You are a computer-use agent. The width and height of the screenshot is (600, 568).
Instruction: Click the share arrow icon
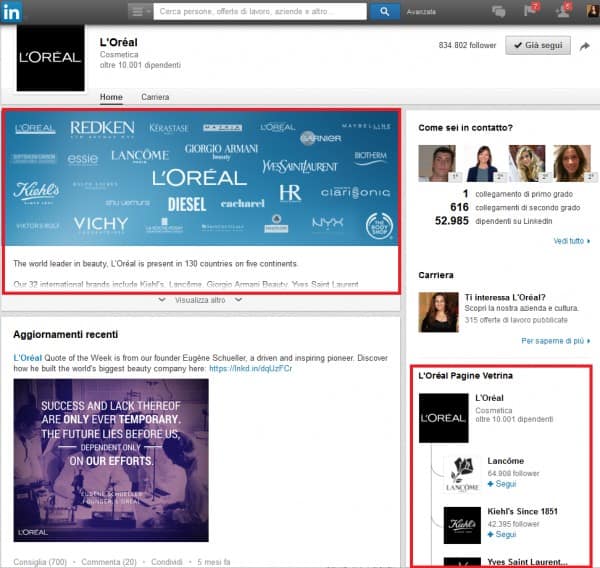point(584,46)
